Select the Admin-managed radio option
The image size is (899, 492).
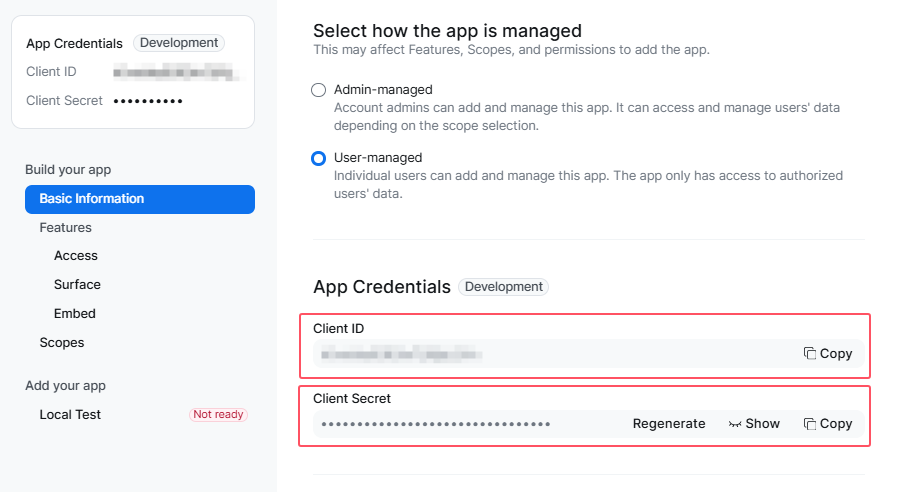pyautogui.click(x=319, y=90)
